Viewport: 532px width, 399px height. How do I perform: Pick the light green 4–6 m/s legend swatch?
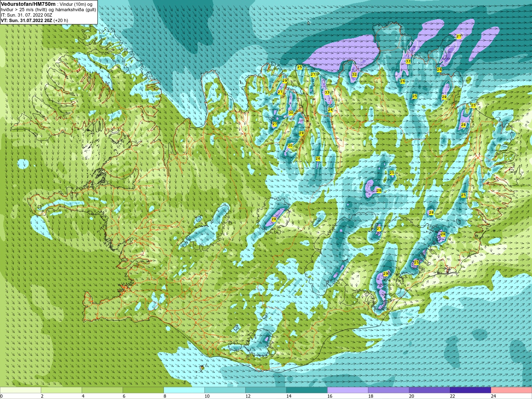click(x=102, y=390)
